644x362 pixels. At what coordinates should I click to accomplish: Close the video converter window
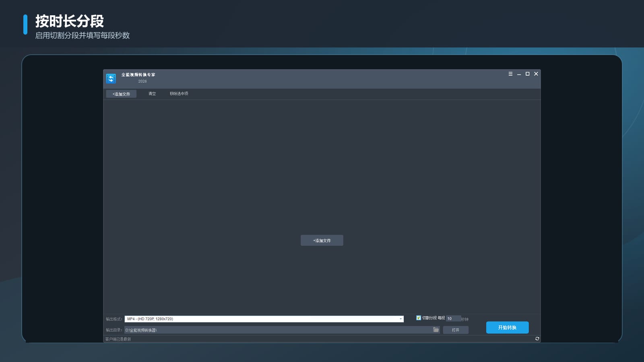click(x=536, y=74)
